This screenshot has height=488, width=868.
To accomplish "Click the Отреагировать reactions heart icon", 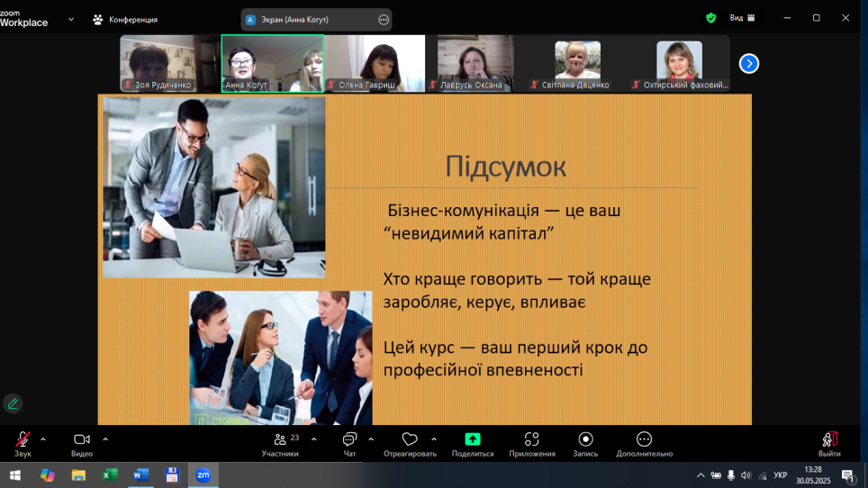I will tap(410, 439).
